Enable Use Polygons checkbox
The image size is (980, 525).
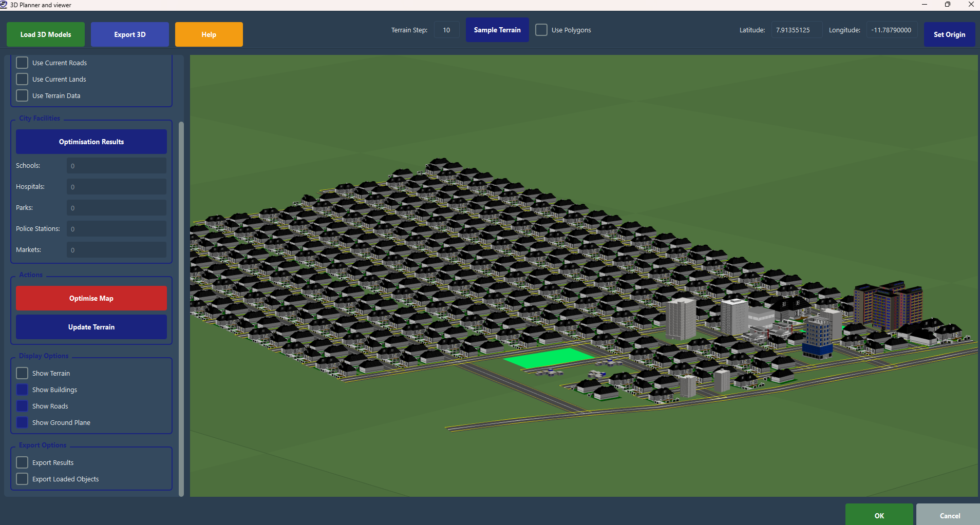click(x=541, y=30)
